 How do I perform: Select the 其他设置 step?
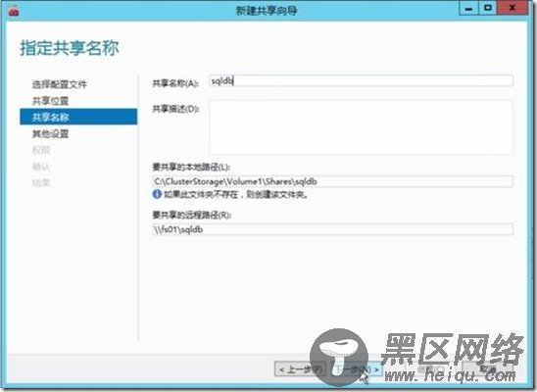(50, 134)
